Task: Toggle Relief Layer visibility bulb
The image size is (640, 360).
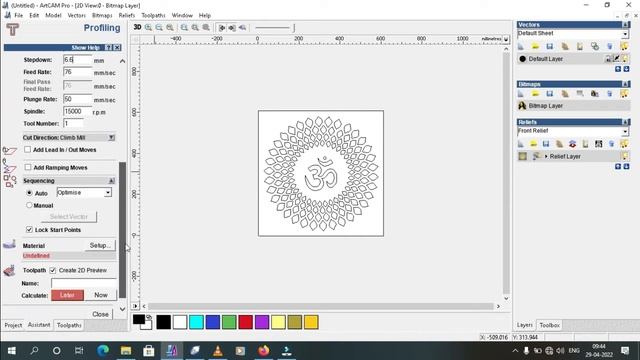Action: click(625, 156)
